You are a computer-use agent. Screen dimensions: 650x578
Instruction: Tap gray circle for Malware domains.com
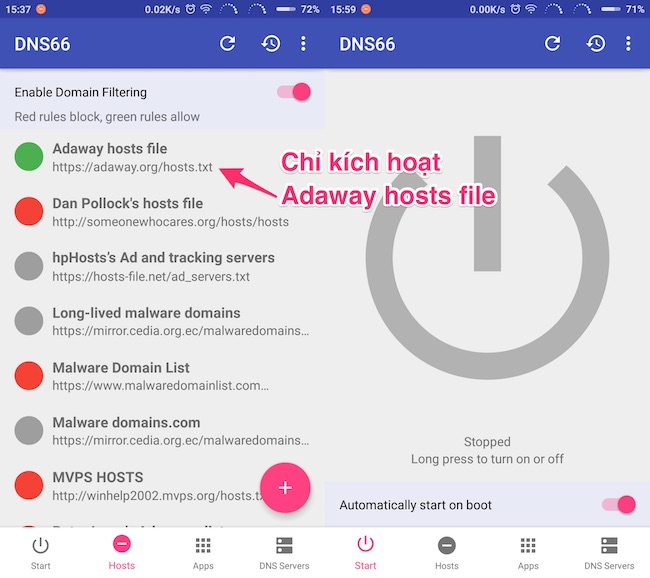[x=29, y=430]
